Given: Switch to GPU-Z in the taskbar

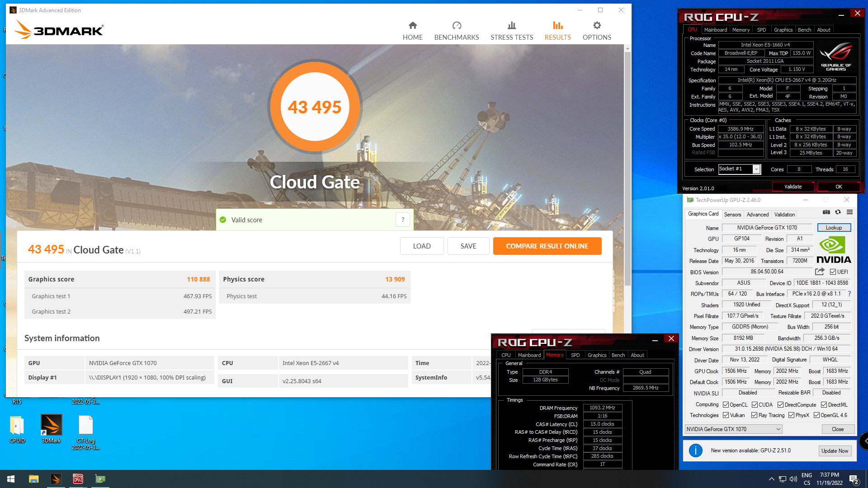Looking at the screenshot, I should (x=100, y=479).
